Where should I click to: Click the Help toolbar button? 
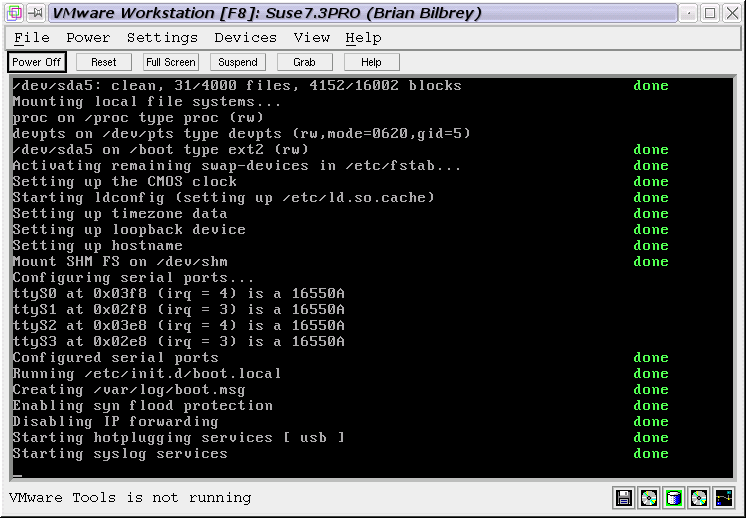coord(371,62)
